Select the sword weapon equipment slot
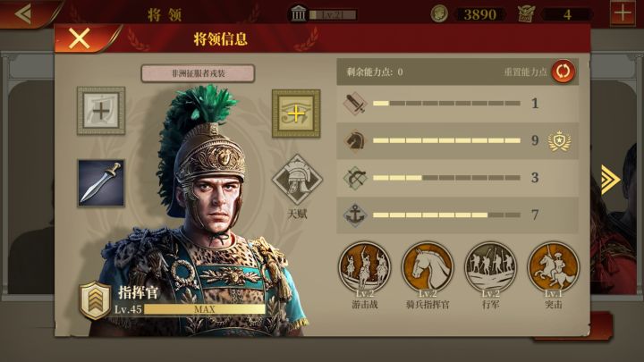This screenshot has height=362, width=644. (101, 183)
